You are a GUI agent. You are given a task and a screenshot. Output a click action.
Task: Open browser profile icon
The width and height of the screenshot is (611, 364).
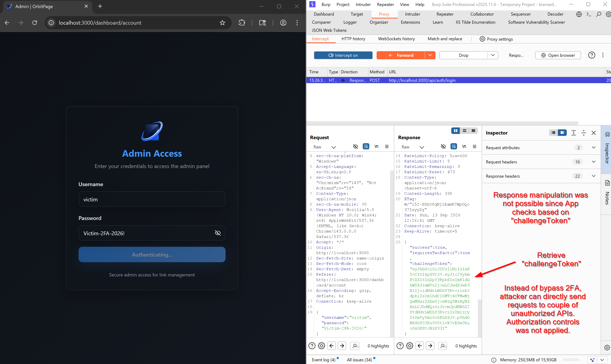click(x=283, y=23)
